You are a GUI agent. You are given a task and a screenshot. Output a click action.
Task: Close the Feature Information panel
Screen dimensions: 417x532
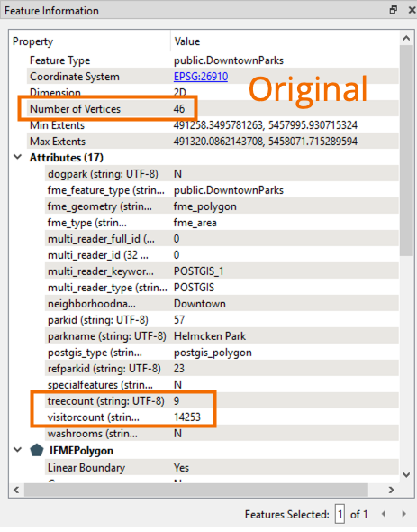(412, 10)
